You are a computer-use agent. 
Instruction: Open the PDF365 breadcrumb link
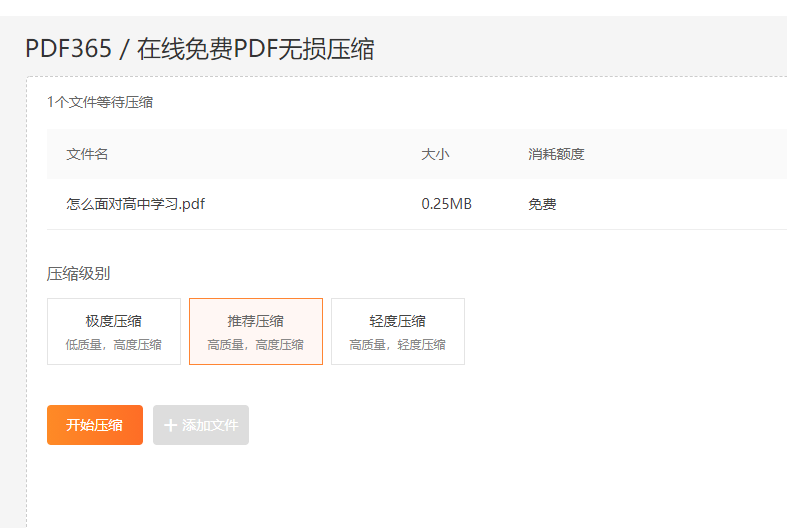click(x=68, y=49)
